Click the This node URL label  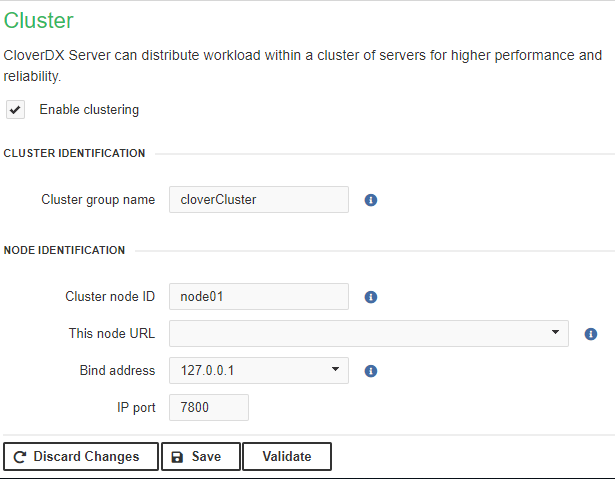tap(112, 333)
